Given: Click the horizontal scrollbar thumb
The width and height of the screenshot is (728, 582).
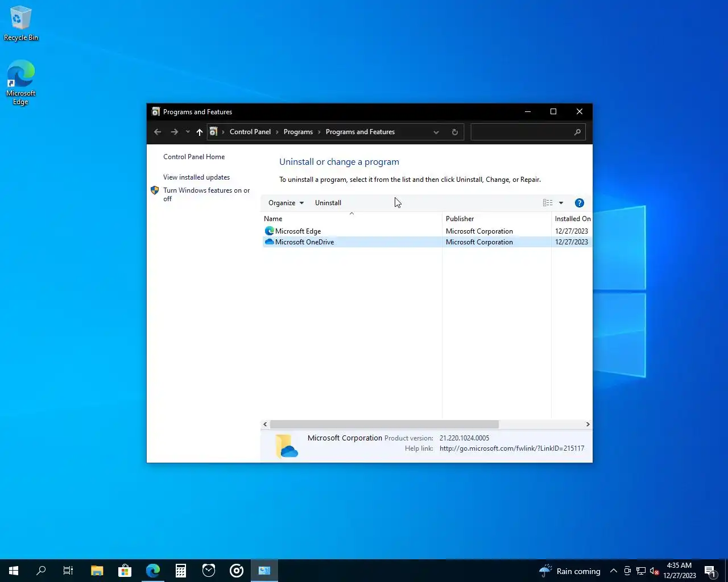Looking at the screenshot, I should [384, 425].
